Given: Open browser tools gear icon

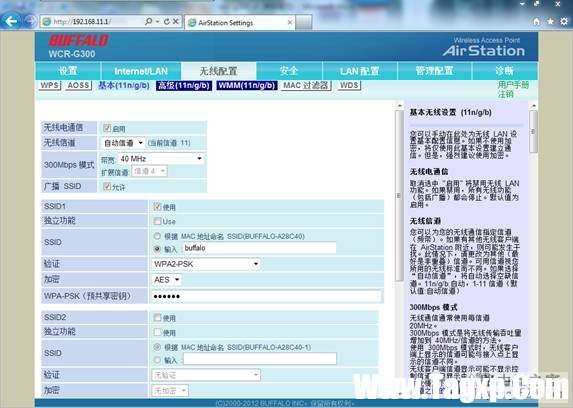Looking at the screenshot, I should [x=564, y=22].
